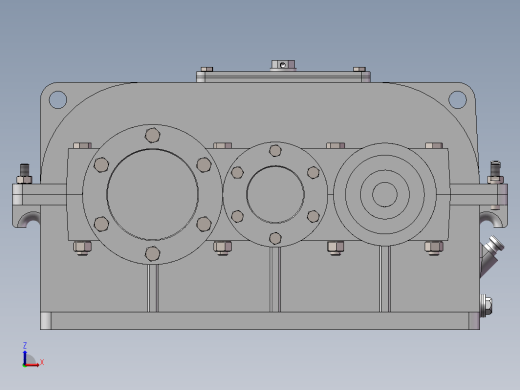Select top bolt of the middle bearing cover
520x390 pixels.
click(x=275, y=151)
